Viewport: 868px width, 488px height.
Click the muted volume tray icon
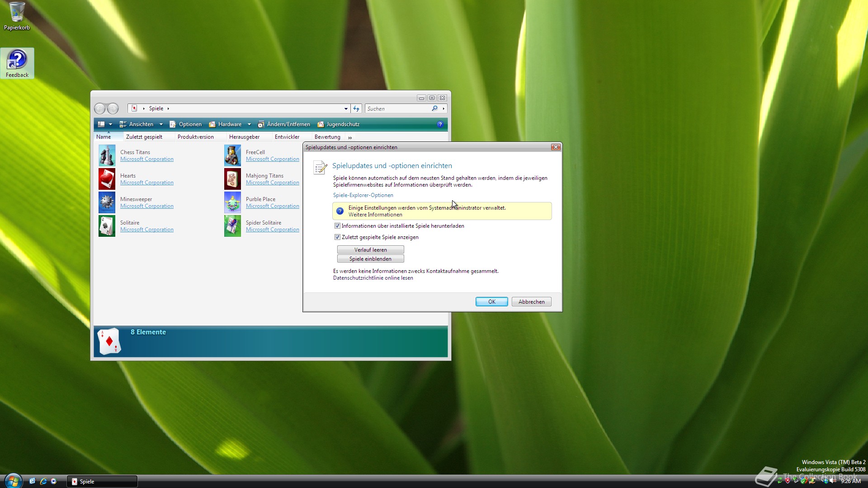click(833, 481)
